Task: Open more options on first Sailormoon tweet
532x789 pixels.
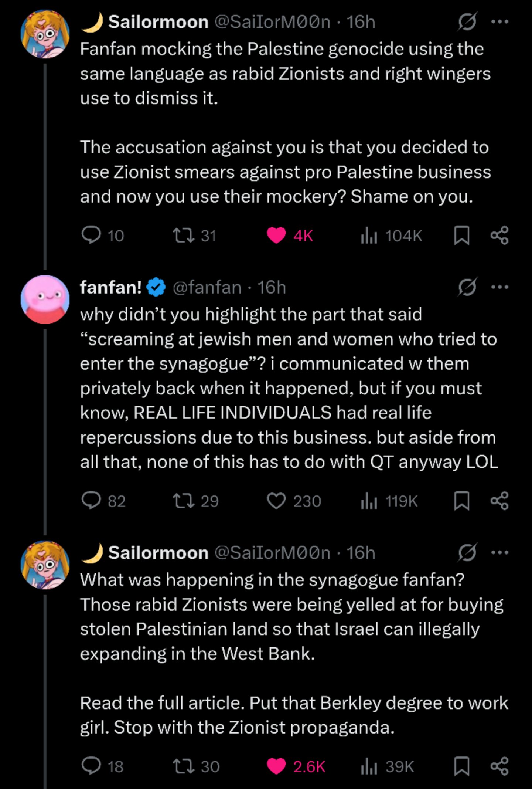Action: point(499,22)
